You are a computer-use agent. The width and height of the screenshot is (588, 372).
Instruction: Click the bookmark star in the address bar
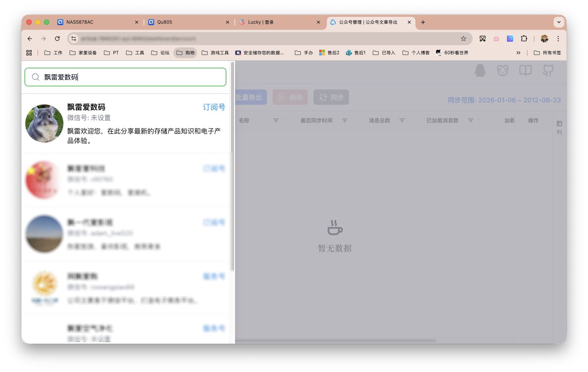click(x=463, y=38)
